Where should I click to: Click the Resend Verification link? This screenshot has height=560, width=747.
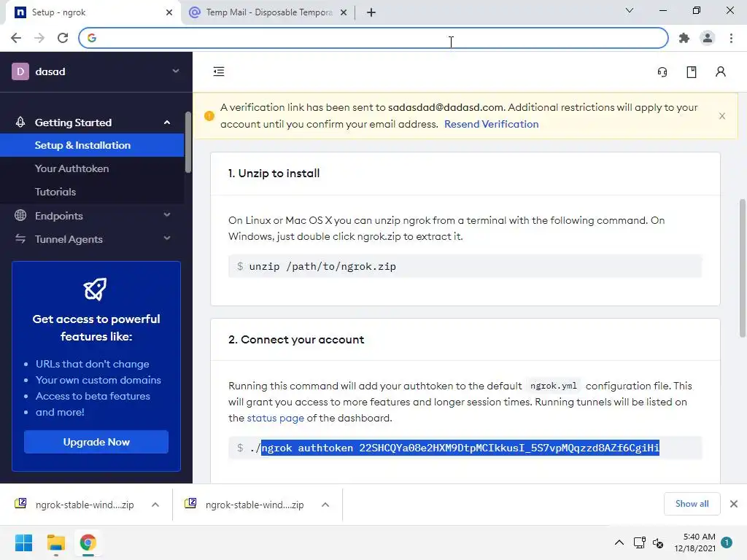point(491,124)
